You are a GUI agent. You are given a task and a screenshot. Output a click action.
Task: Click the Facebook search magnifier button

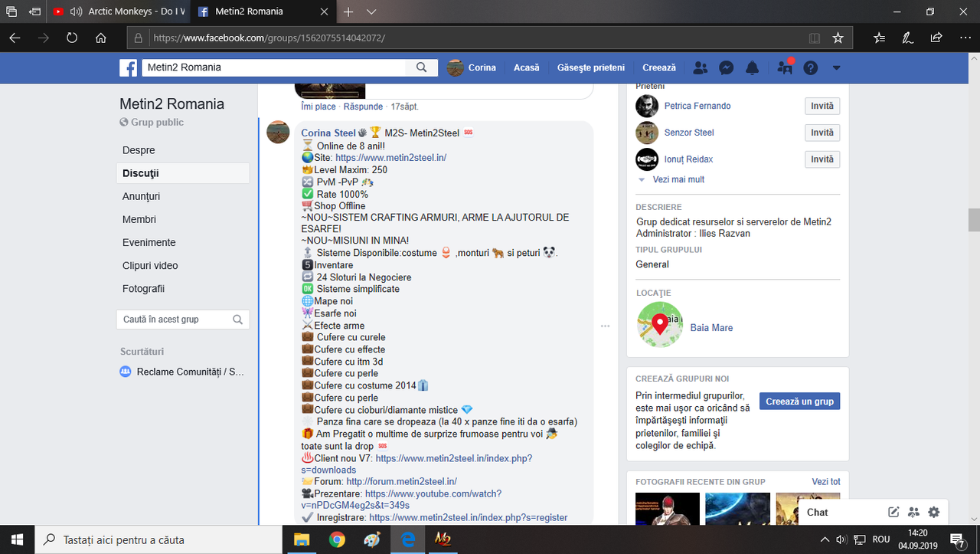[x=421, y=67]
